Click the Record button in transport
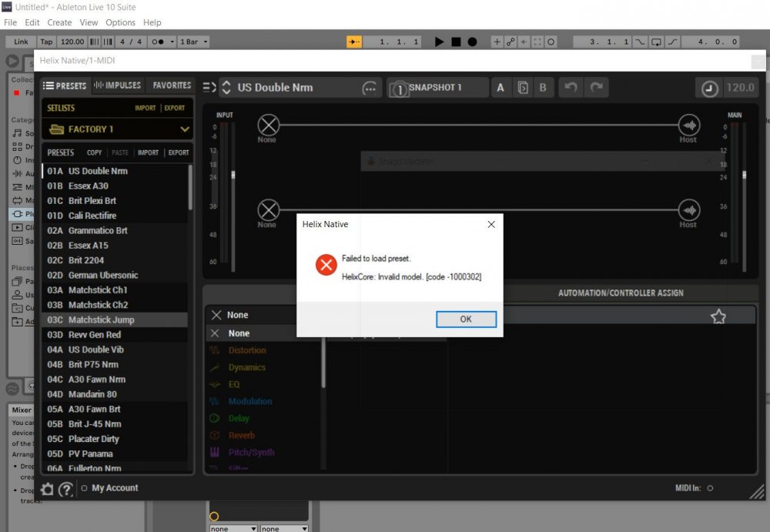The height and width of the screenshot is (532, 770). click(x=472, y=42)
